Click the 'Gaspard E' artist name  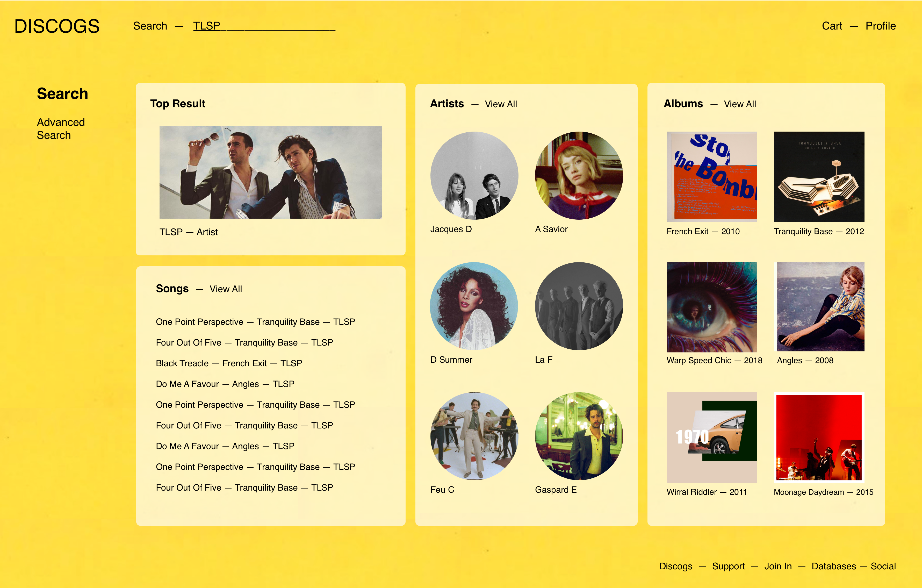click(556, 490)
